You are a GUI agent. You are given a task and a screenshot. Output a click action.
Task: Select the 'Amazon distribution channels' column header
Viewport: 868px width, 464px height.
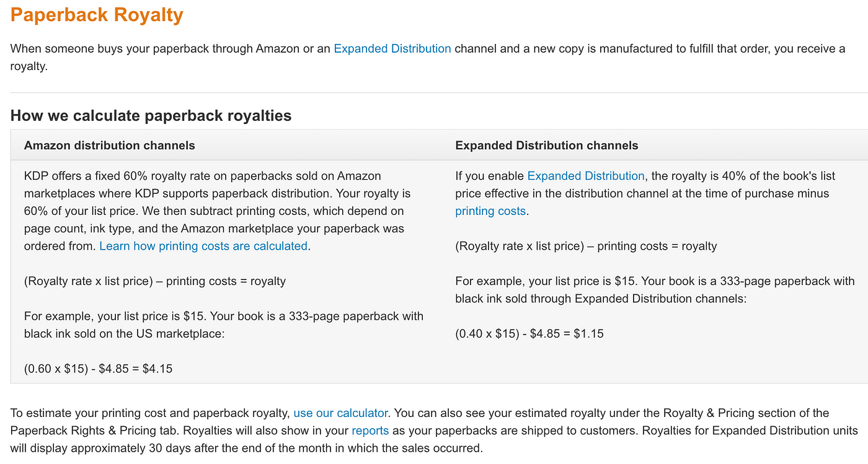(109, 146)
